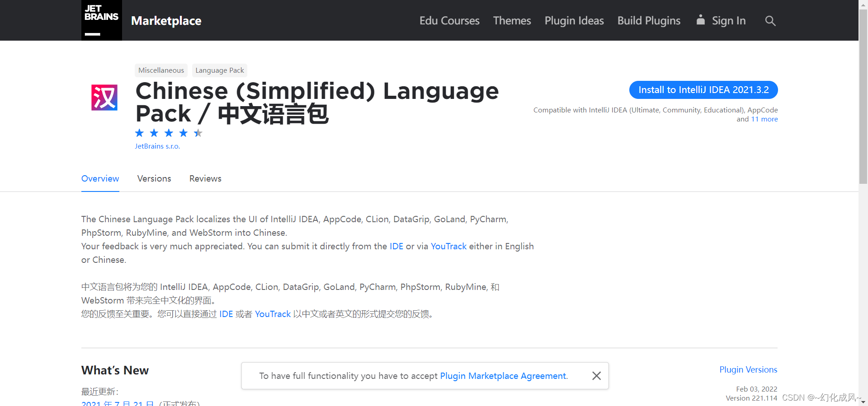
Task: Open the search magnifier icon
Action: (770, 21)
